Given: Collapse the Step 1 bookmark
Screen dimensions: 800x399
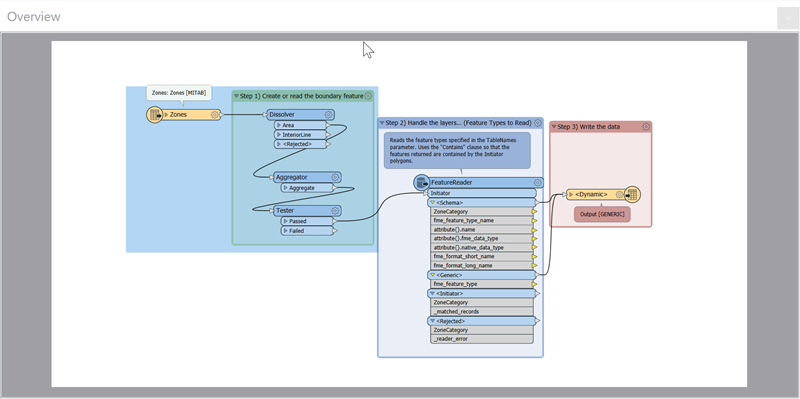Looking at the screenshot, I should (x=236, y=96).
